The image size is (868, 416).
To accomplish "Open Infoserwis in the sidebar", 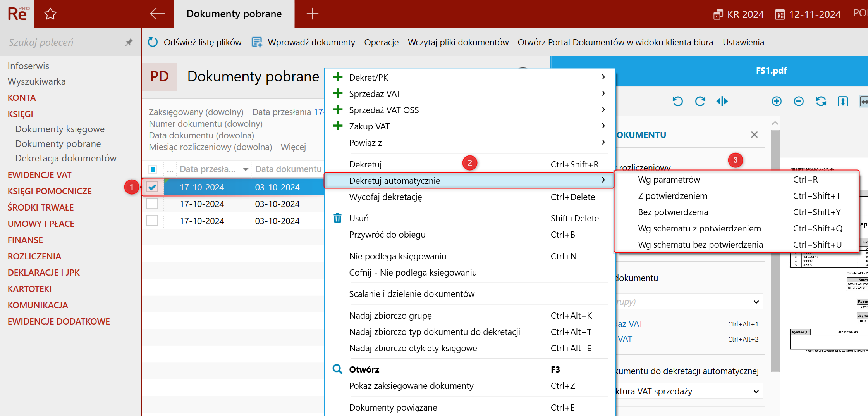I will [x=28, y=66].
